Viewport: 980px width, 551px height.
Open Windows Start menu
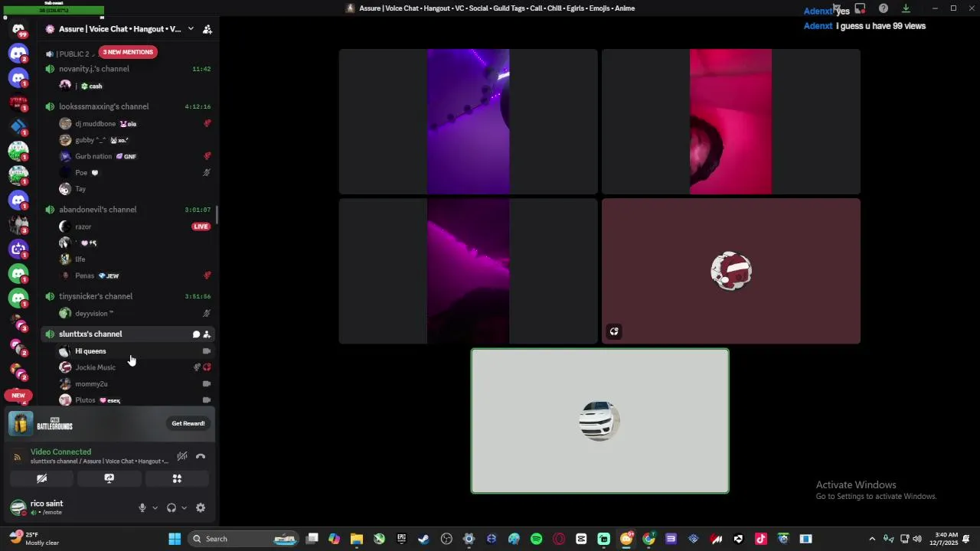click(175, 539)
